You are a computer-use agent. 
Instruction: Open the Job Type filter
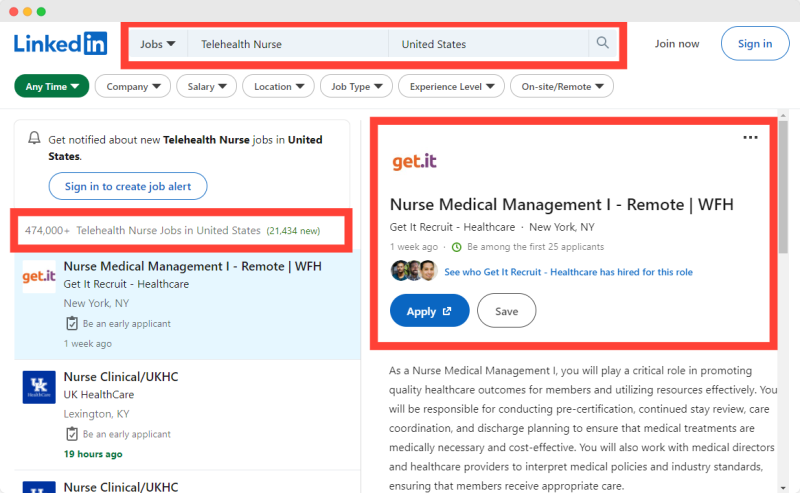click(x=356, y=86)
